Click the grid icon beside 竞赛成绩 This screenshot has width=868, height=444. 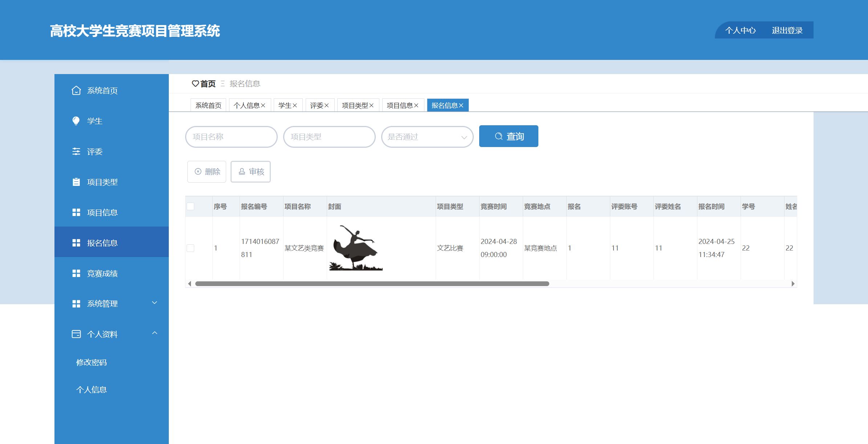[76, 273]
